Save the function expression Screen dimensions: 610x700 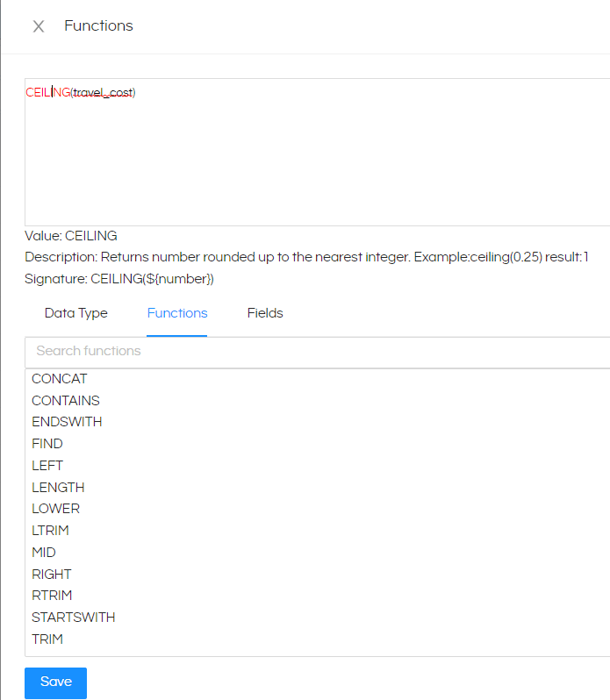(x=56, y=682)
